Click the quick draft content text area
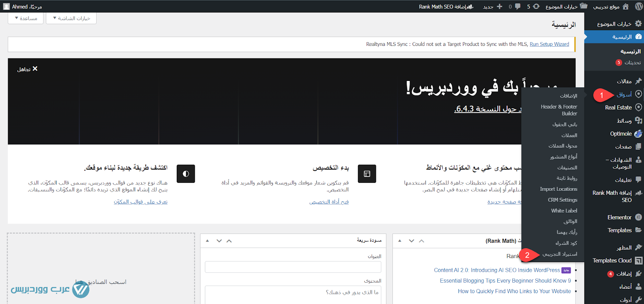The height and width of the screenshot is (304, 644). [293, 294]
